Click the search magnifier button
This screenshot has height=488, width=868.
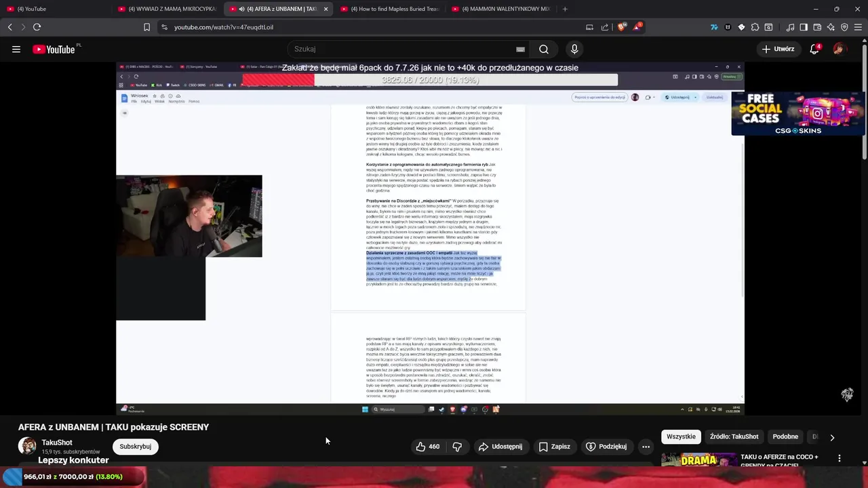click(544, 49)
